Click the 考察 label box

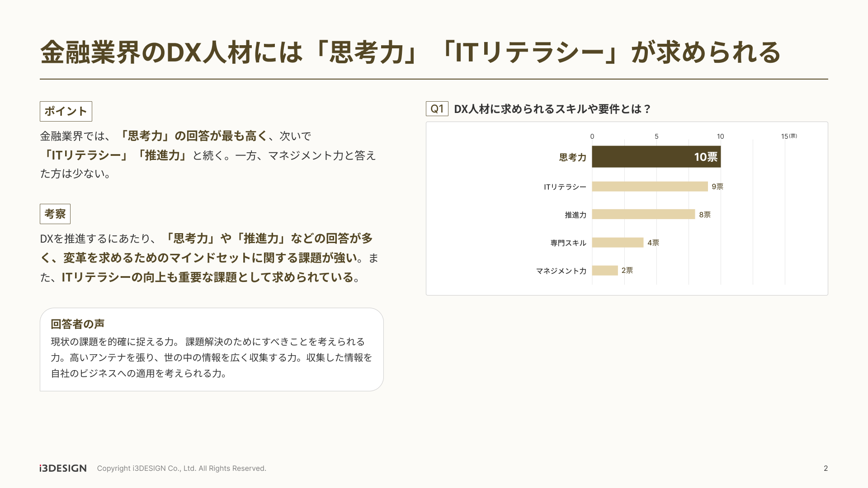tap(55, 214)
